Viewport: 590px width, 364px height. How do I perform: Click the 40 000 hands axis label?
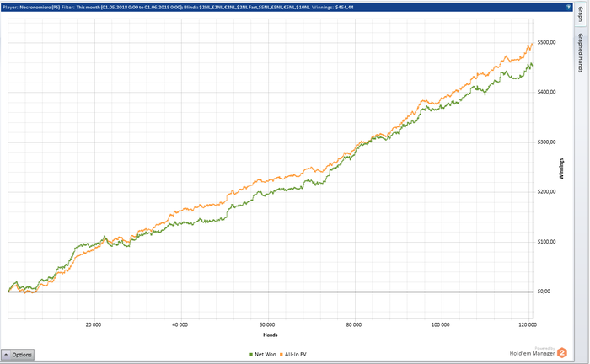click(x=180, y=325)
